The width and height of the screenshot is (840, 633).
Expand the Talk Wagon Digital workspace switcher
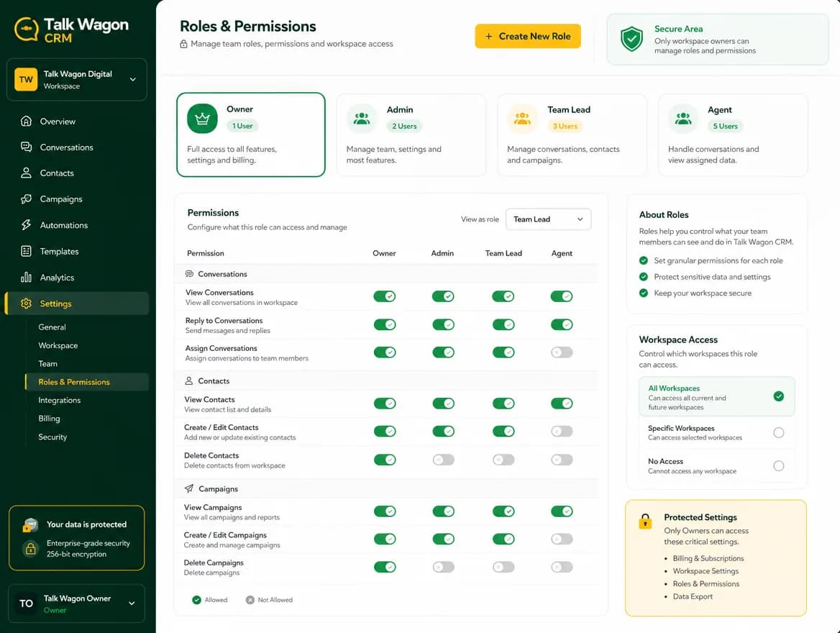pos(77,79)
